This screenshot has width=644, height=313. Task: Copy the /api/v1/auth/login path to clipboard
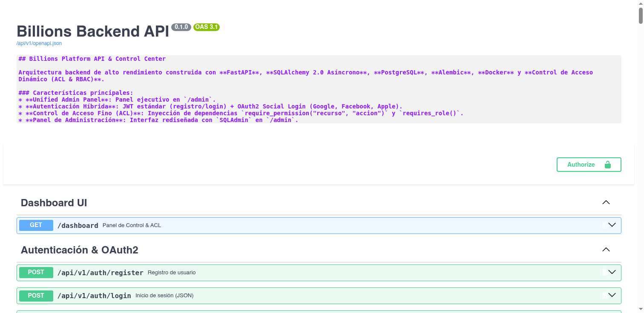pos(605,296)
